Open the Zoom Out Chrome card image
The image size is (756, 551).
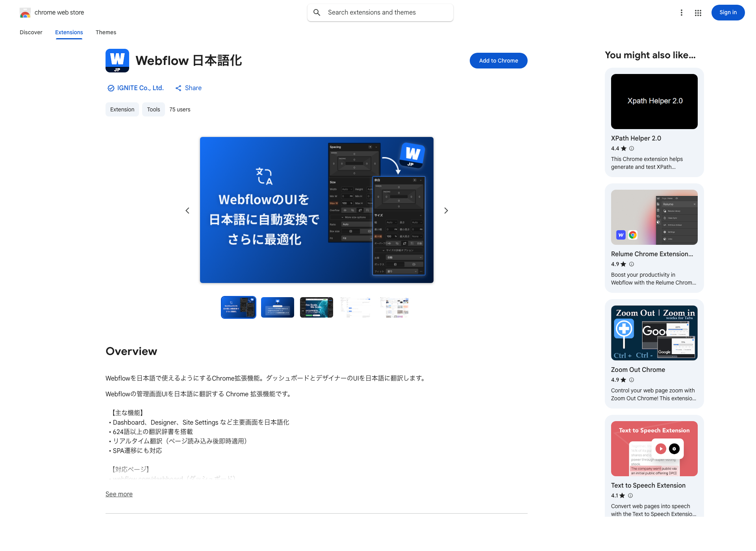654,333
